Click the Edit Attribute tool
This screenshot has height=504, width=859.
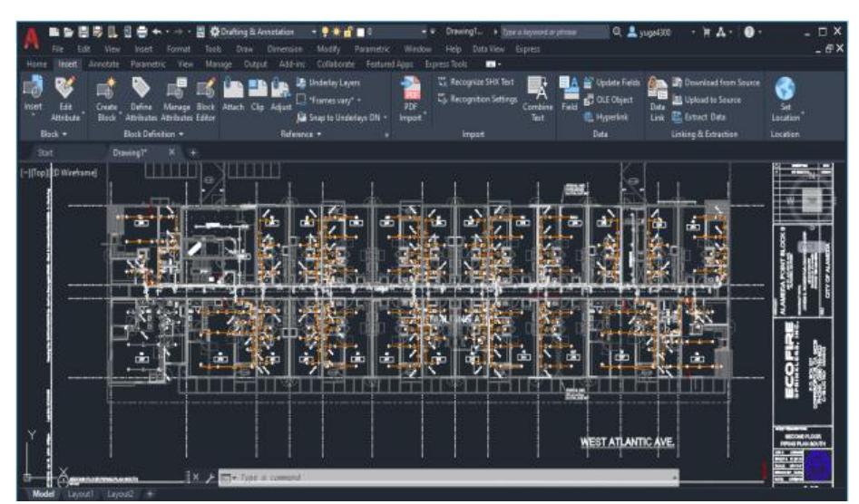65,99
